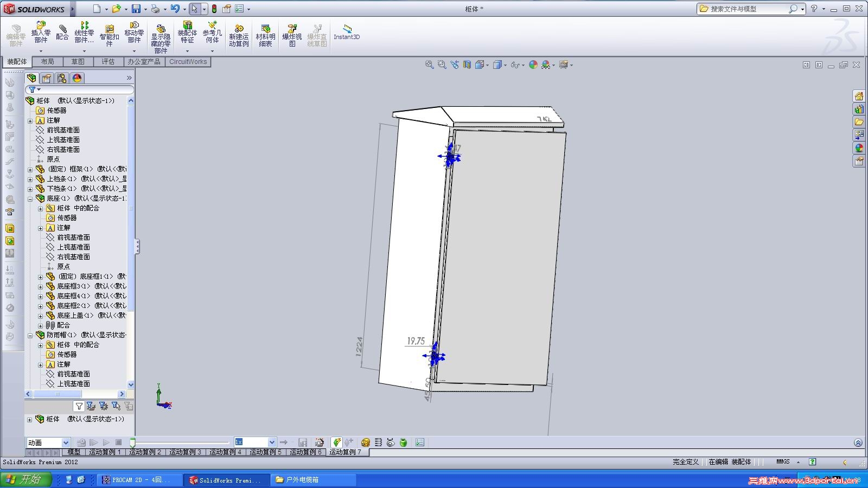Open the View Orientation dropdown arrow
Viewport: 868px width, 488px height.
487,65
